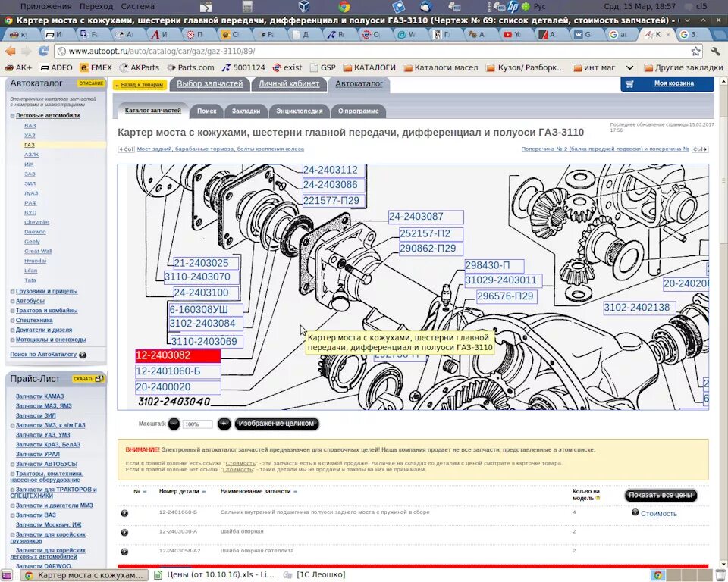Open Другие закладки bookmarks folder
This screenshot has height=582, width=728.
(x=683, y=67)
